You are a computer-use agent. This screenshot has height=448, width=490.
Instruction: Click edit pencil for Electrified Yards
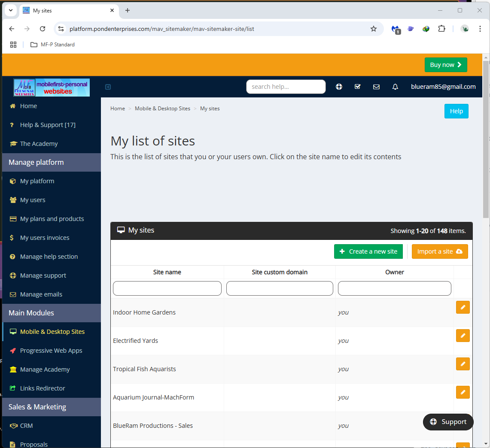click(463, 336)
